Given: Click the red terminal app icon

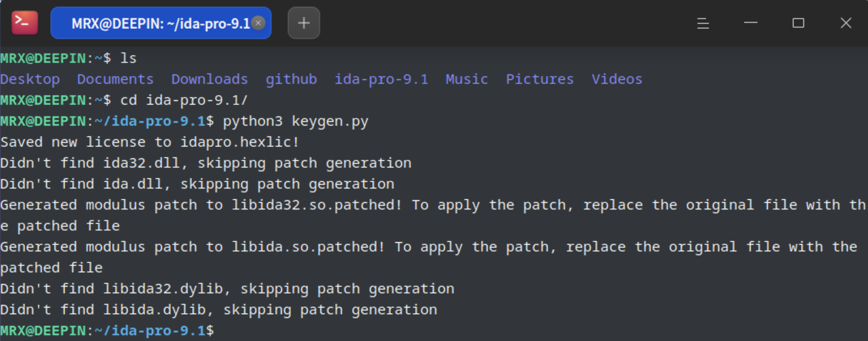Looking at the screenshot, I should [24, 22].
